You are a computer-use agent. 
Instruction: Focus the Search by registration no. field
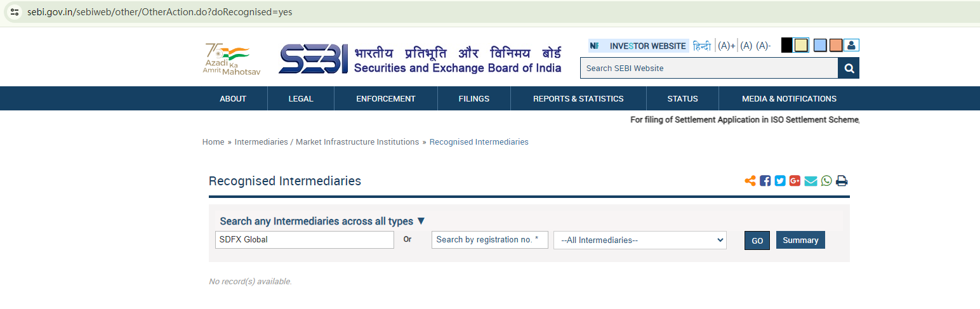click(x=490, y=240)
